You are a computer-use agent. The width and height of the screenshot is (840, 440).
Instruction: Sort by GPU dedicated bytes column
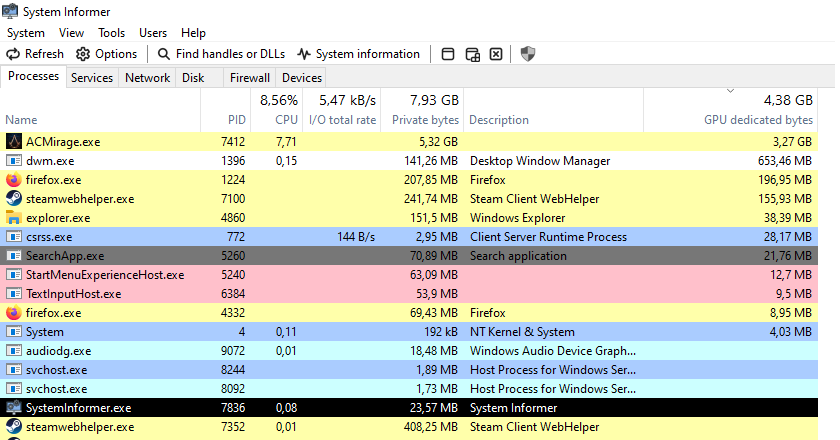pos(758,120)
